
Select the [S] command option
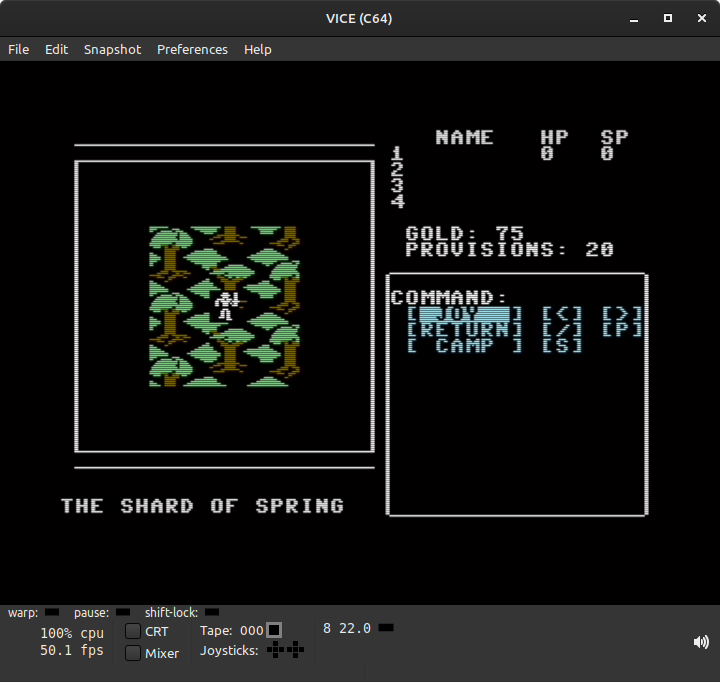coord(562,345)
